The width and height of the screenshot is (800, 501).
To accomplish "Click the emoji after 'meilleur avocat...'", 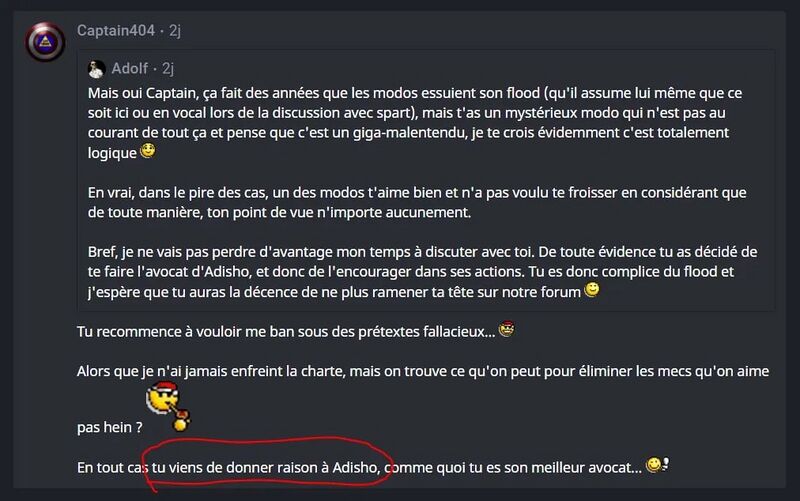I will (x=658, y=465).
